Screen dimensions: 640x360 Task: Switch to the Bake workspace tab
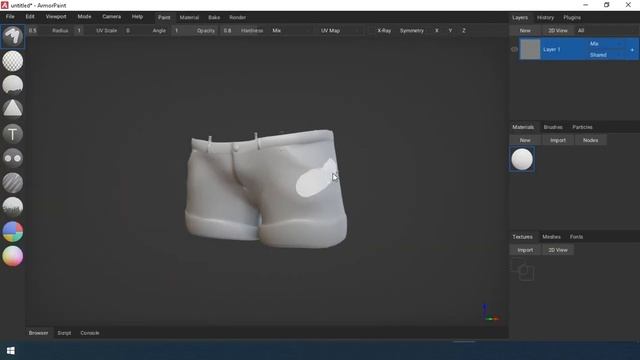(214, 18)
